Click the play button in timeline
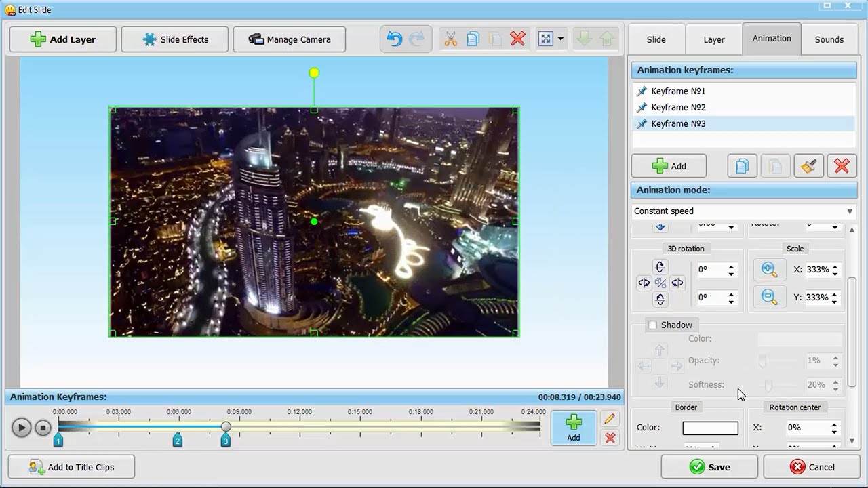This screenshot has height=488, width=868. click(21, 428)
